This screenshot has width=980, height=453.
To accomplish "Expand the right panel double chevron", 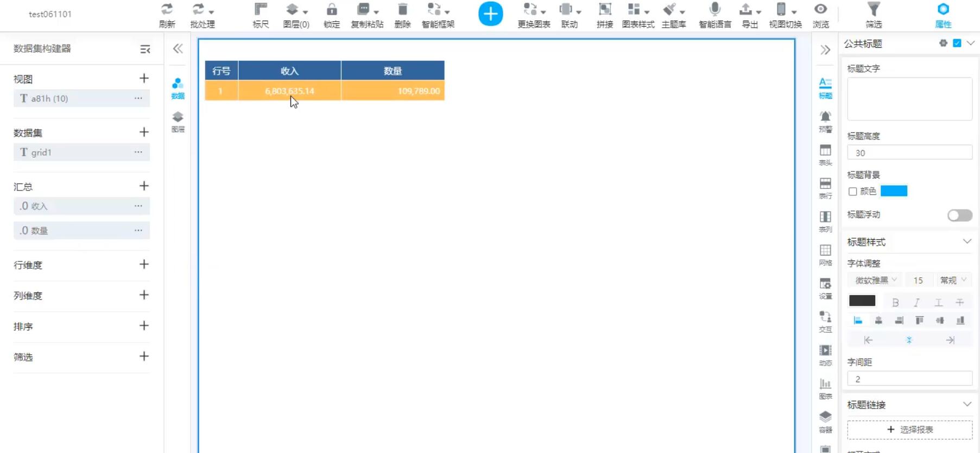I will click(825, 50).
